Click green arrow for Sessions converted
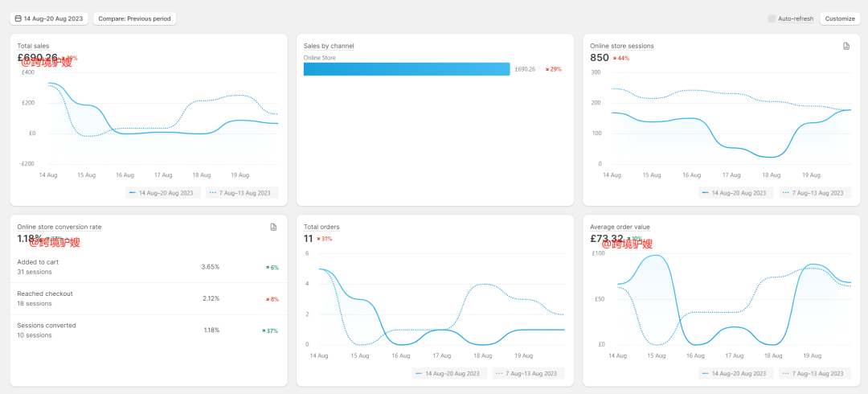The image size is (868, 394). [x=266, y=330]
